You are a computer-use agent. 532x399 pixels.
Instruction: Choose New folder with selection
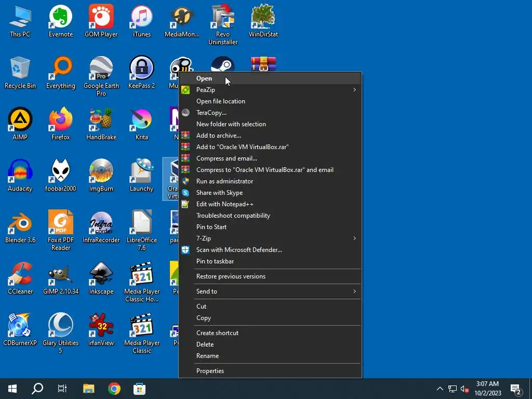[270, 124]
